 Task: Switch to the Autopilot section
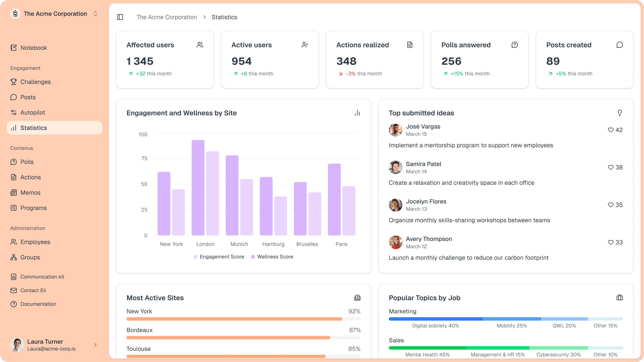pyautogui.click(x=33, y=112)
